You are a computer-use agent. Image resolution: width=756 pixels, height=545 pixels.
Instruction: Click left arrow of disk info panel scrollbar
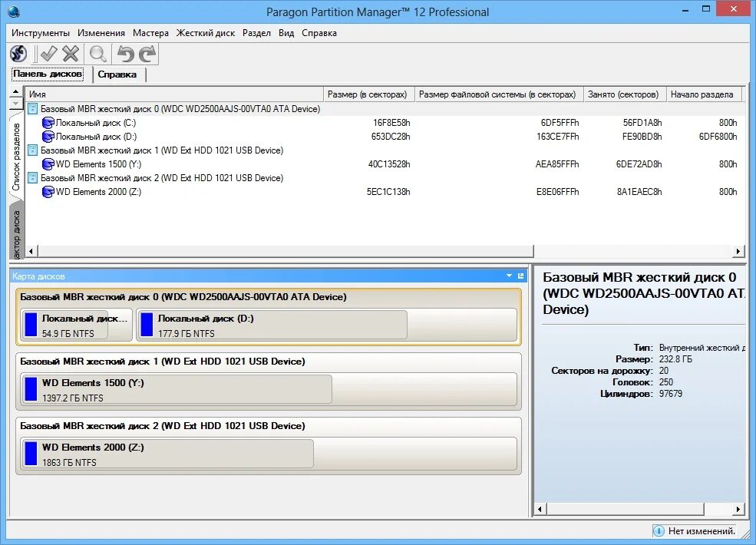(x=540, y=510)
